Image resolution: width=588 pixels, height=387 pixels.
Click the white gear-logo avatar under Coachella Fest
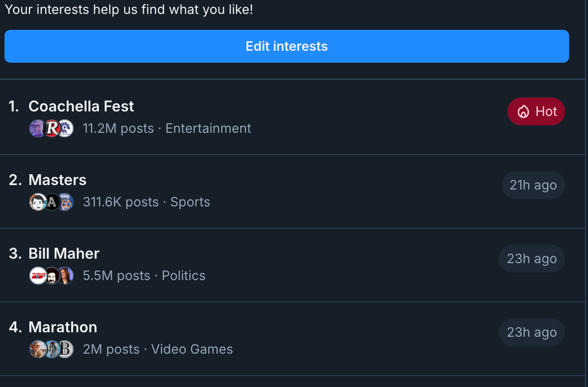[66, 128]
